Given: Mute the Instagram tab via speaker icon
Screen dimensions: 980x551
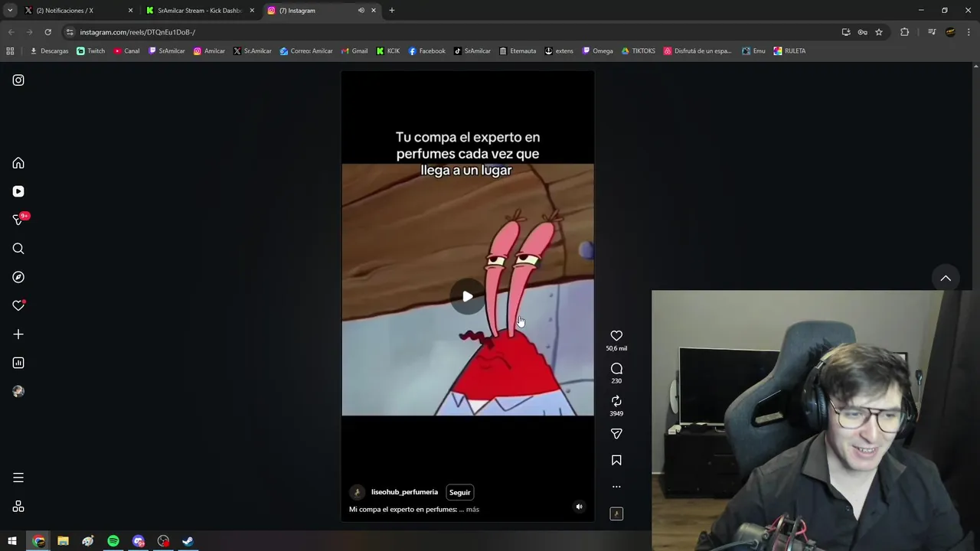Looking at the screenshot, I should [x=361, y=11].
